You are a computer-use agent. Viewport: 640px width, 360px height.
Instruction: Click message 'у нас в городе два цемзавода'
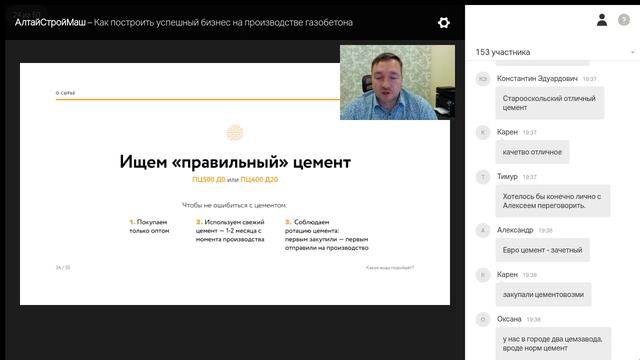pyautogui.click(x=553, y=343)
